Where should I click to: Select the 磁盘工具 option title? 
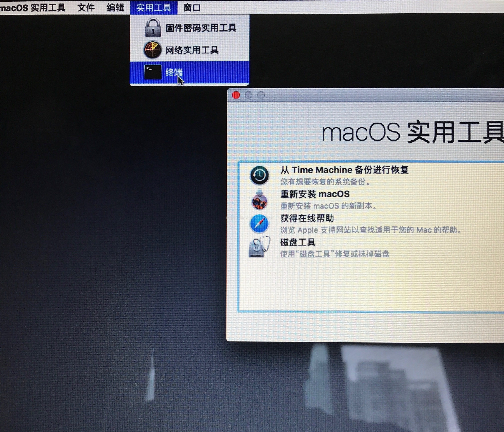point(298,242)
